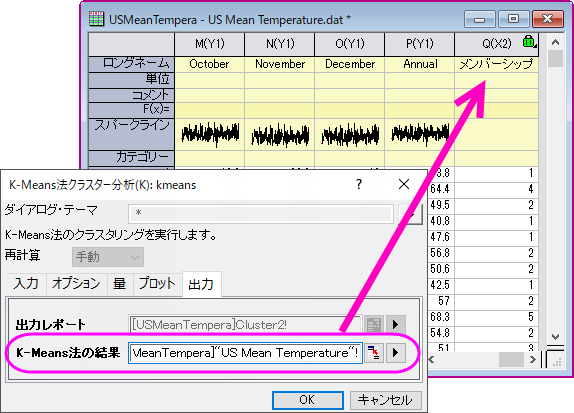Image resolution: width=574 pixels, height=413 pixels.
Task: Click the キャンセル button
Action: coord(385,400)
